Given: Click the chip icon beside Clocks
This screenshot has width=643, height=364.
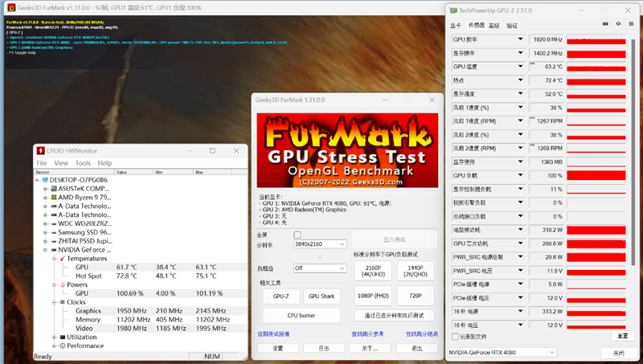Looking at the screenshot, I should [x=63, y=302].
